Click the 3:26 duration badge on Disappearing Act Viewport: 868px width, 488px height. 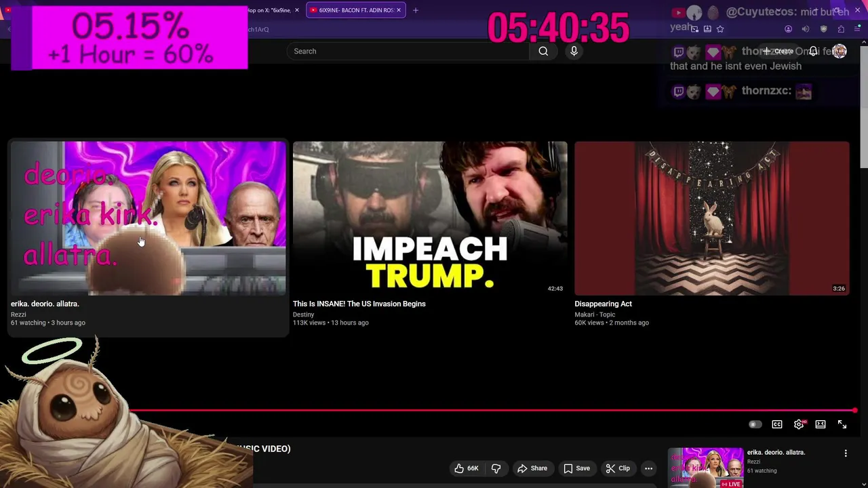[x=839, y=289]
